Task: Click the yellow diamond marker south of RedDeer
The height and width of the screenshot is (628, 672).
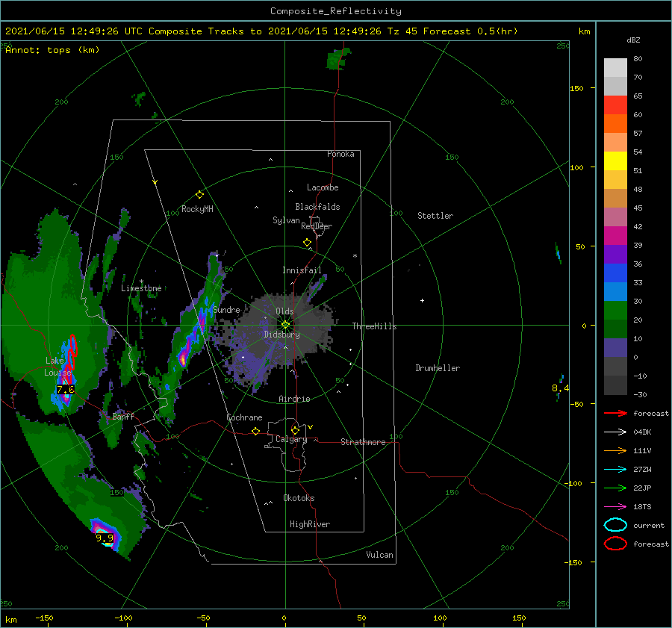Action: tap(307, 243)
